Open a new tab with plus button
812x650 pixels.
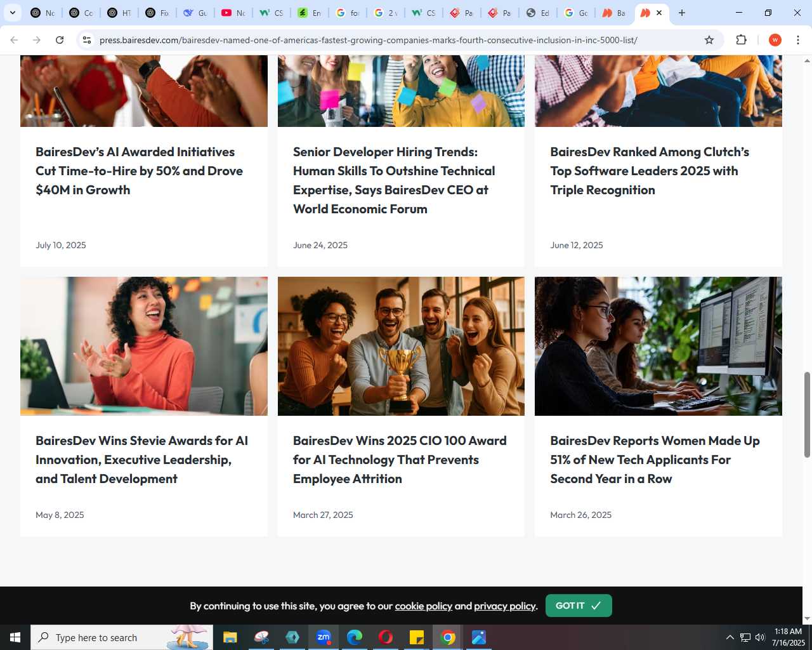682,13
